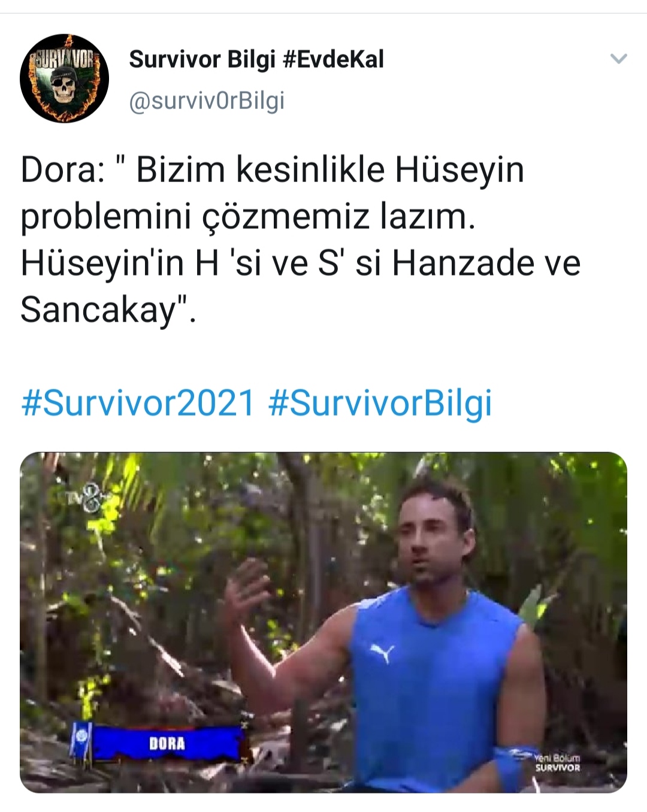Tap the #EvdeKal text in the name
Image resolution: width=647 pixels, height=812 pixels.
[x=332, y=59]
